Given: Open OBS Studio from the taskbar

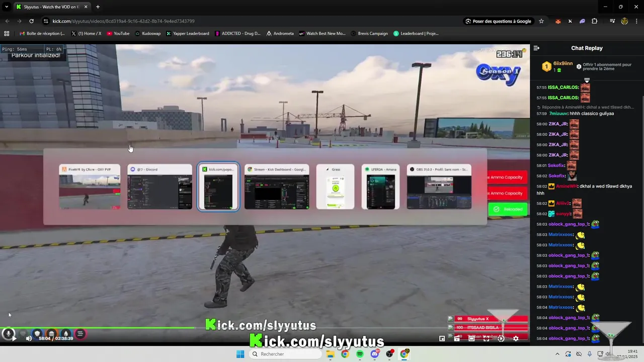Looking at the screenshot, I should pyautogui.click(x=389, y=354).
